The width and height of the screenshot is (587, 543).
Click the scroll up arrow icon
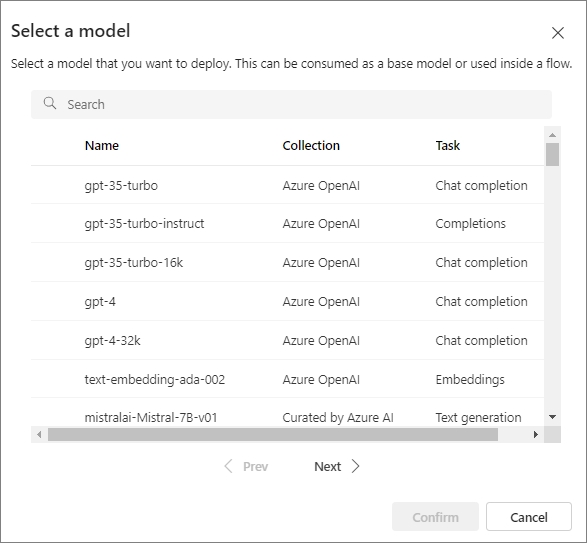[x=552, y=135]
